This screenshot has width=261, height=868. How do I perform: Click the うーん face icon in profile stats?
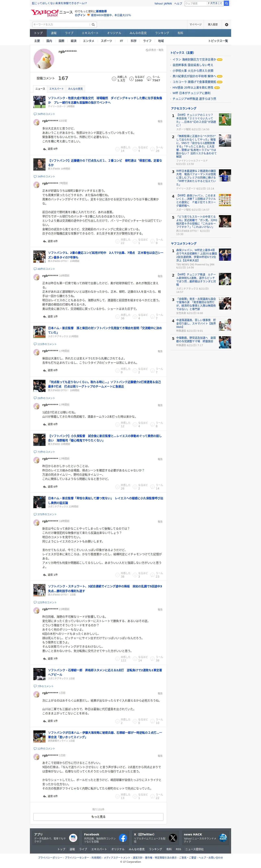[149, 79]
